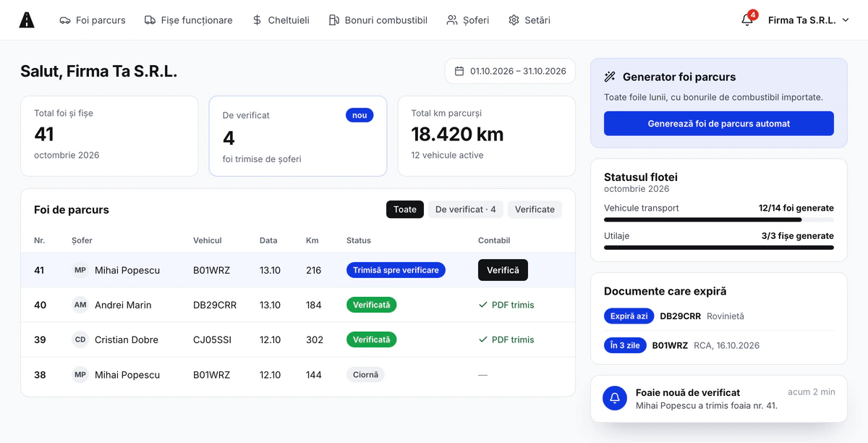Click 12/14 foi generate text

pyautogui.click(x=796, y=208)
